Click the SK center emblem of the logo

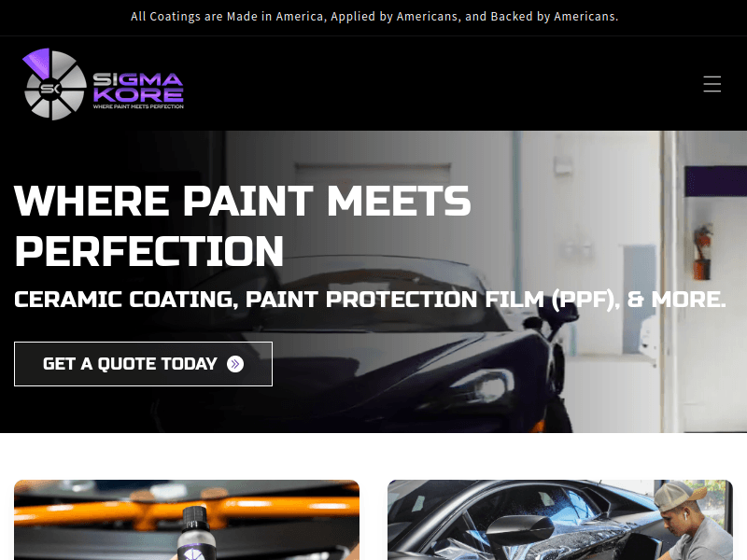49,89
